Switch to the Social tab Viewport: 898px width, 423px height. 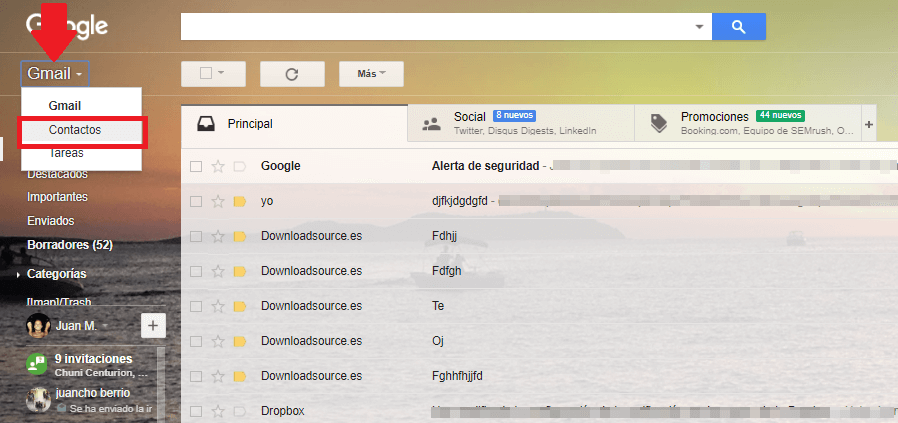click(x=521, y=123)
